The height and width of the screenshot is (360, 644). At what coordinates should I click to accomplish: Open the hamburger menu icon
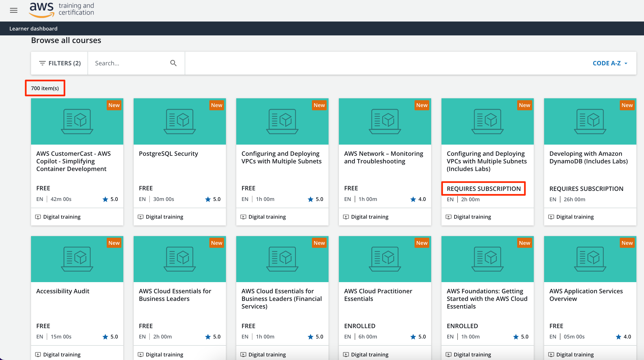pyautogui.click(x=14, y=9)
